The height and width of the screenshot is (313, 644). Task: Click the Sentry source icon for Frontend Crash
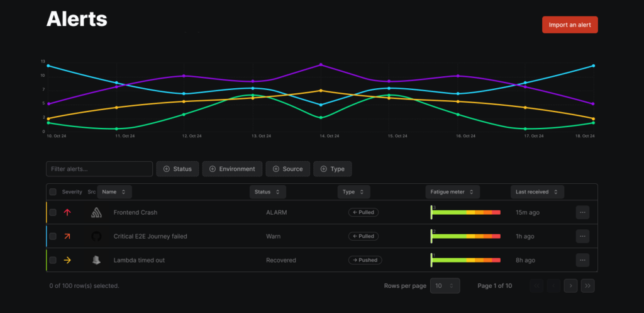pyautogui.click(x=96, y=212)
